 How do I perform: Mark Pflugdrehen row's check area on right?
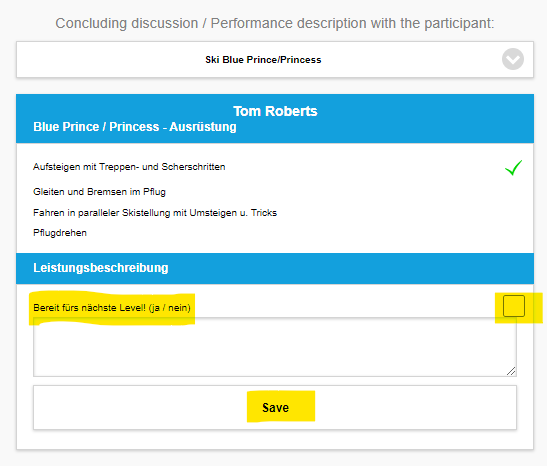point(514,233)
